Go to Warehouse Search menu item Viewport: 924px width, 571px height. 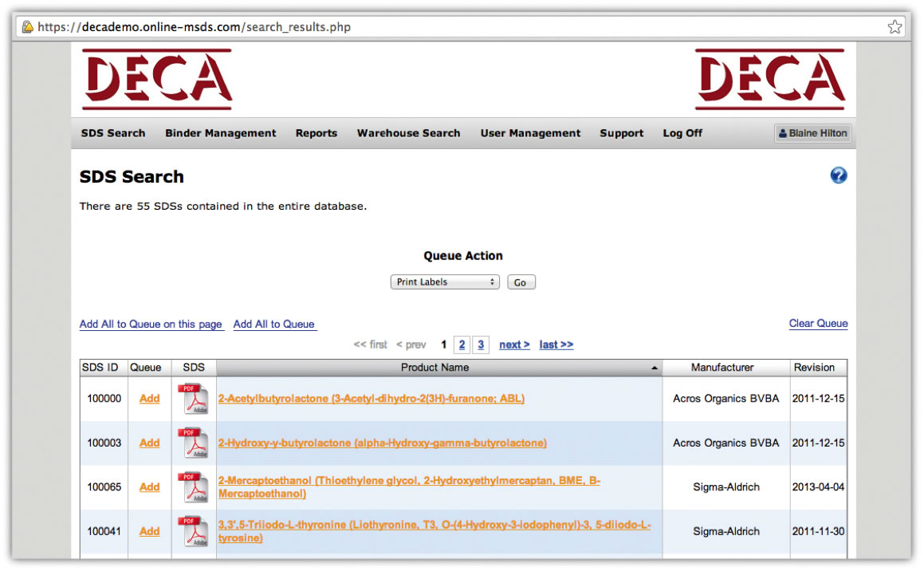(x=408, y=133)
